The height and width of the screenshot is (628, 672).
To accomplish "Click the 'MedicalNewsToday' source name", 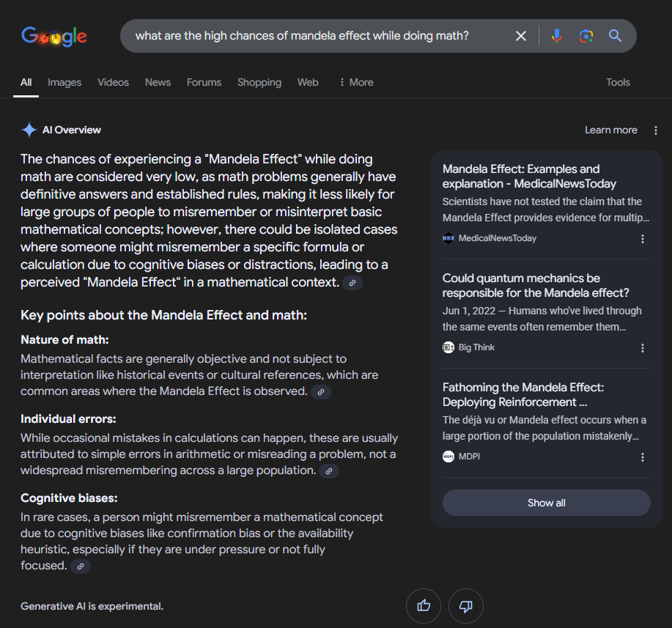I will [x=498, y=238].
